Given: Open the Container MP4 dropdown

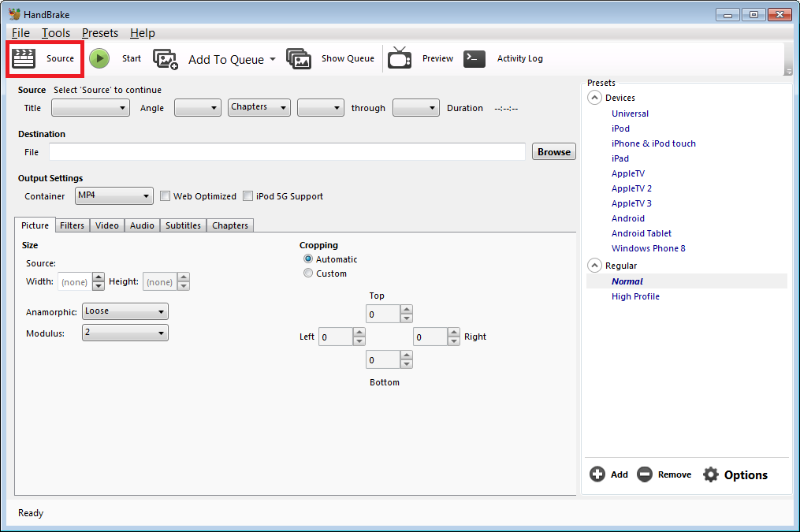Looking at the screenshot, I should (x=114, y=196).
